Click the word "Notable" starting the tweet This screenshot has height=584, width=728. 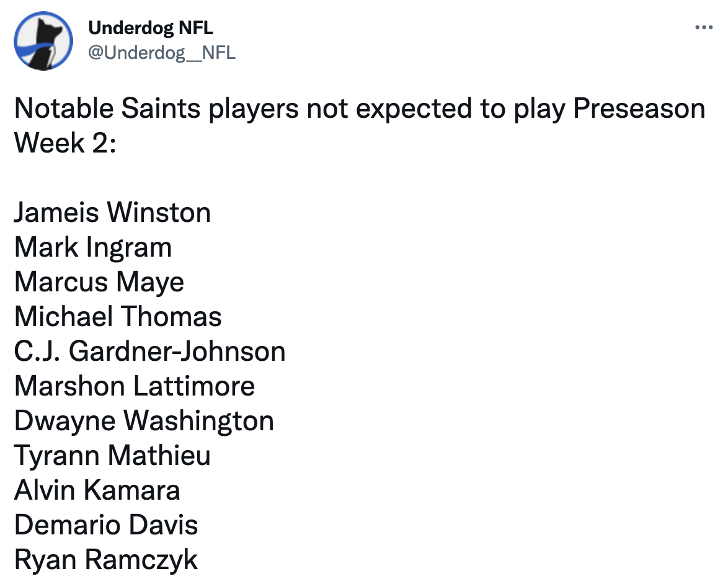tap(63, 109)
